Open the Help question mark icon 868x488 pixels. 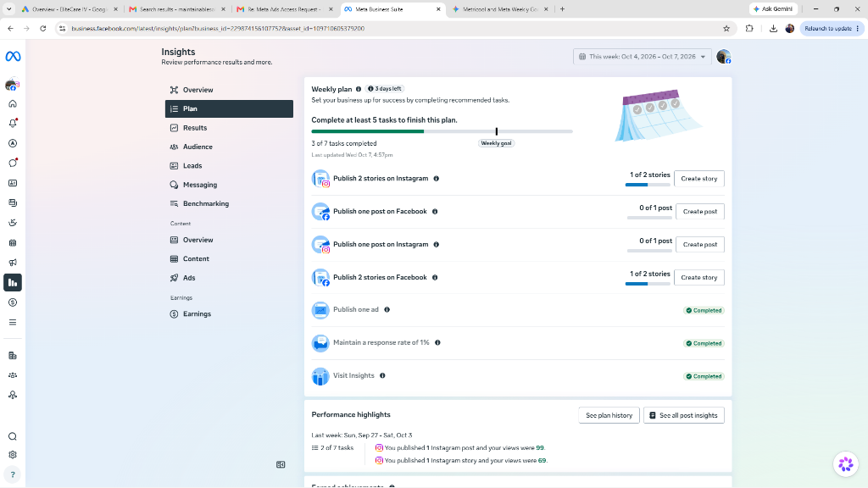click(x=13, y=474)
